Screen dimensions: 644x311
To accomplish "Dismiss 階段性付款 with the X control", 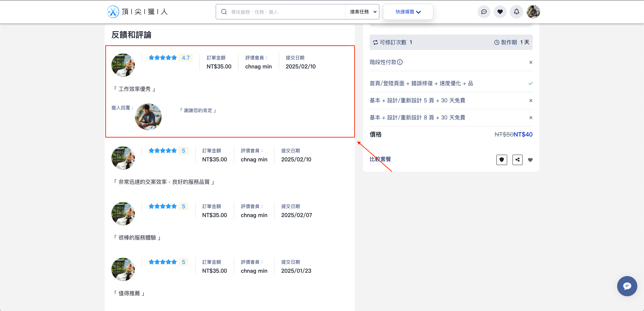I will click(531, 62).
